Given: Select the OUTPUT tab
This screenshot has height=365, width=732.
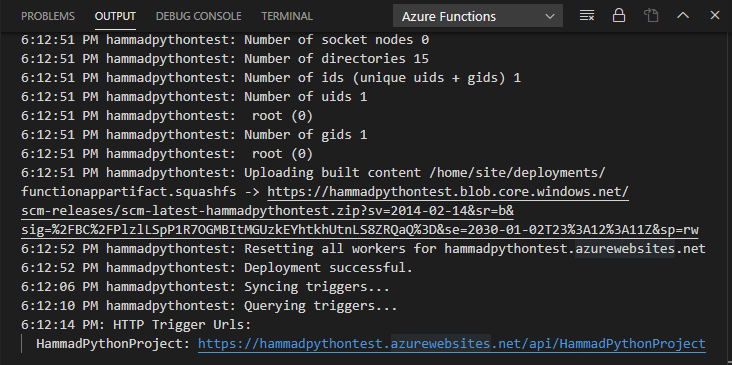Looking at the screenshot, I should 115,16.
